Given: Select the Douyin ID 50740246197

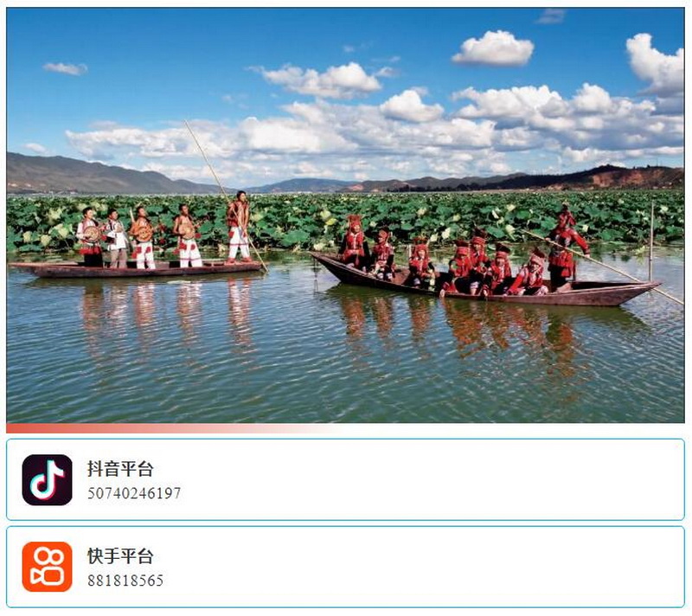Looking at the screenshot, I should coord(134,493).
